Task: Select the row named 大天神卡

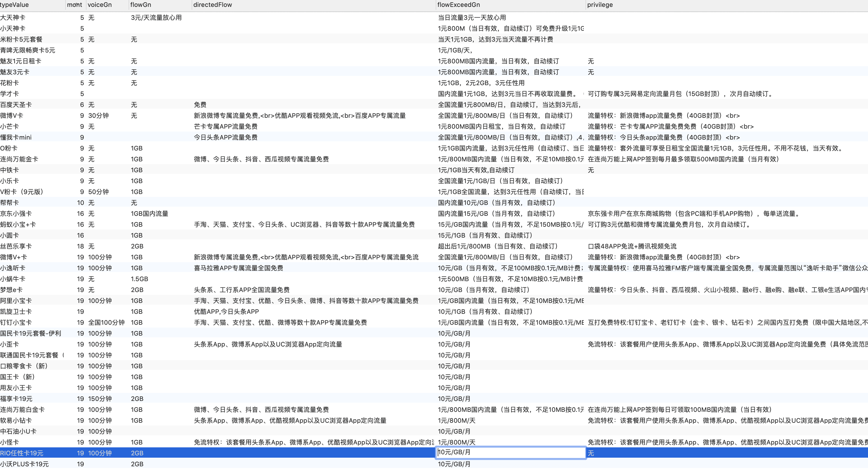Action: [13, 17]
